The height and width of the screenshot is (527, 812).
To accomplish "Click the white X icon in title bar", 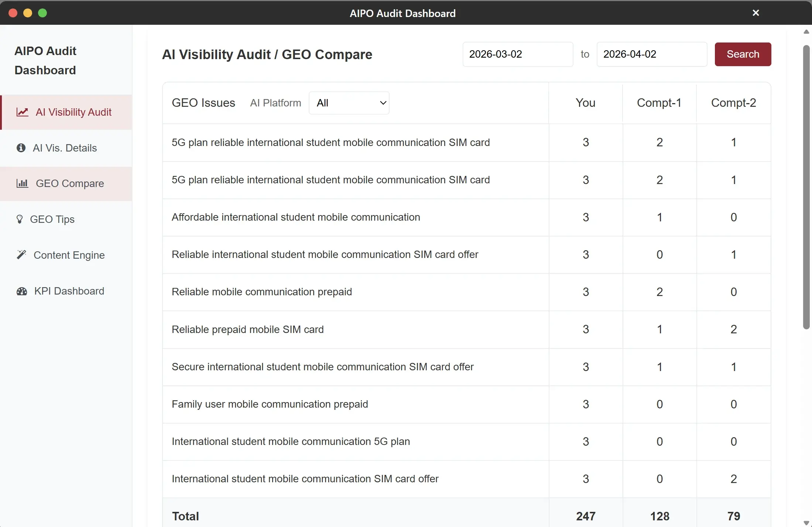I will pyautogui.click(x=756, y=13).
